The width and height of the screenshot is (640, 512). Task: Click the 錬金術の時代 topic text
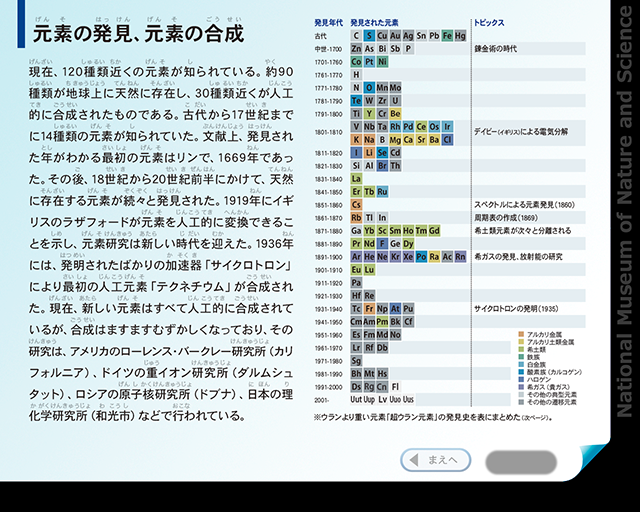pos(496,49)
